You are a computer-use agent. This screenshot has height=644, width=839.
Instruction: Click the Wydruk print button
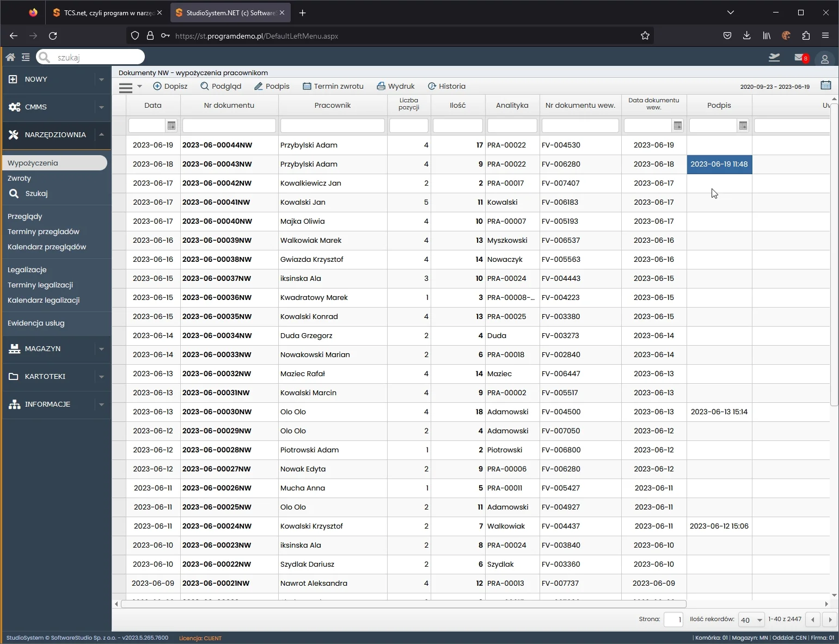tap(396, 86)
